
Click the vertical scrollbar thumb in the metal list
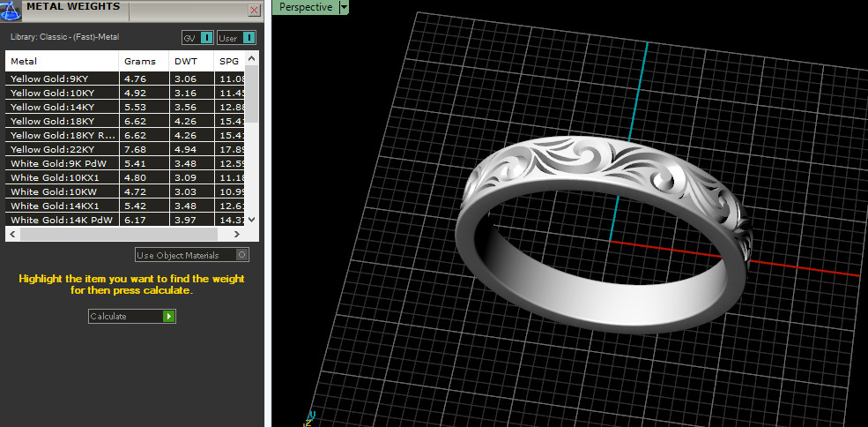pyautogui.click(x=252, y=94)
